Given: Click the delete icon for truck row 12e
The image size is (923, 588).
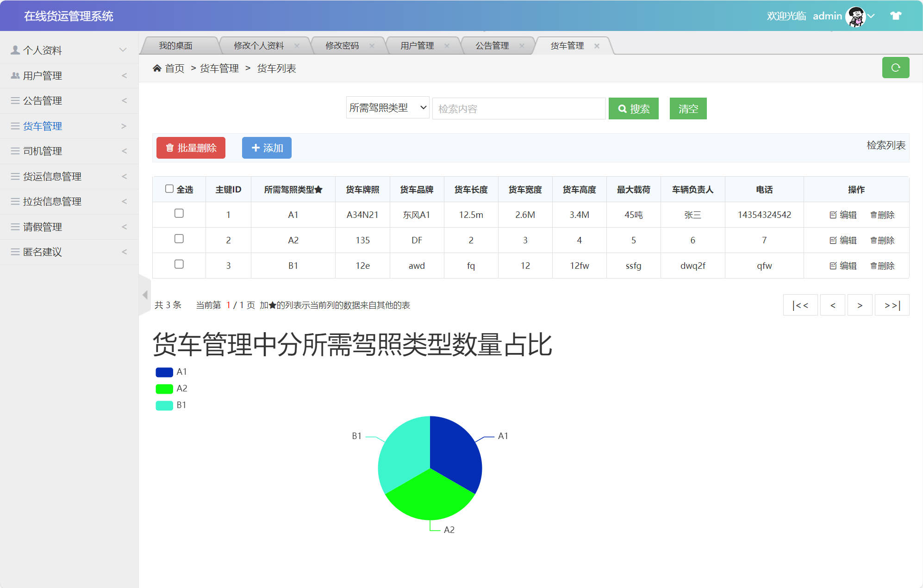Looking at the screenshot, I should point(873,266).
